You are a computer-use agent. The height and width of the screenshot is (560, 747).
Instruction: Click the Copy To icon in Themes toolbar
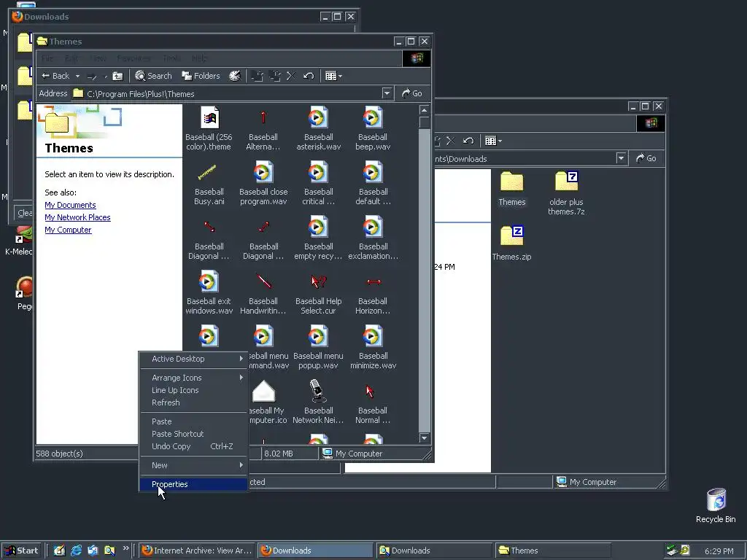pos(274,76)
